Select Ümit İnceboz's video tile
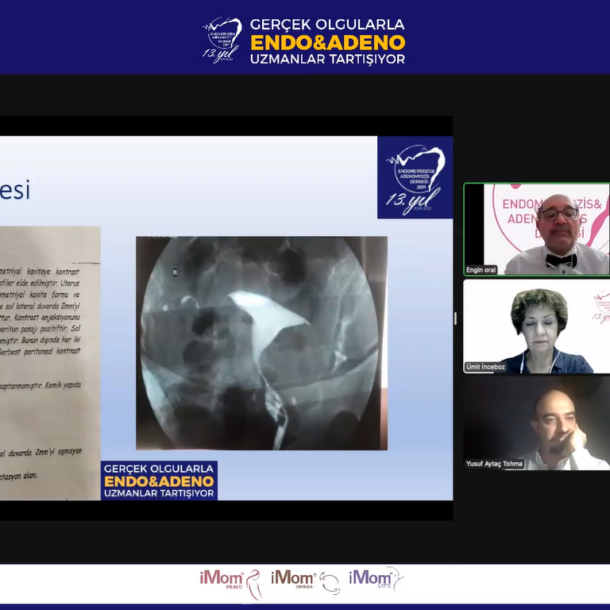The height and width of the screenshot is (610, 610). tap(535, 326)
